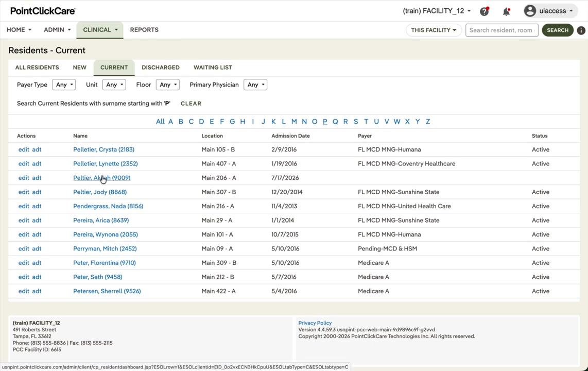The image size is (588, 371).
Task: Expand the CLINICAL menu
Action: coord(100,30)
